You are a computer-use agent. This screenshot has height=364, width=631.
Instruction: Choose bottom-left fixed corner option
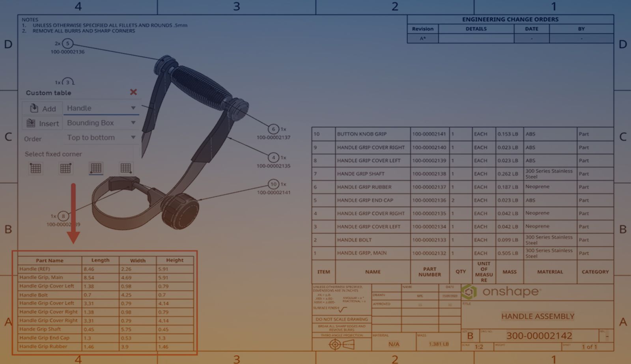pos(96,168)
